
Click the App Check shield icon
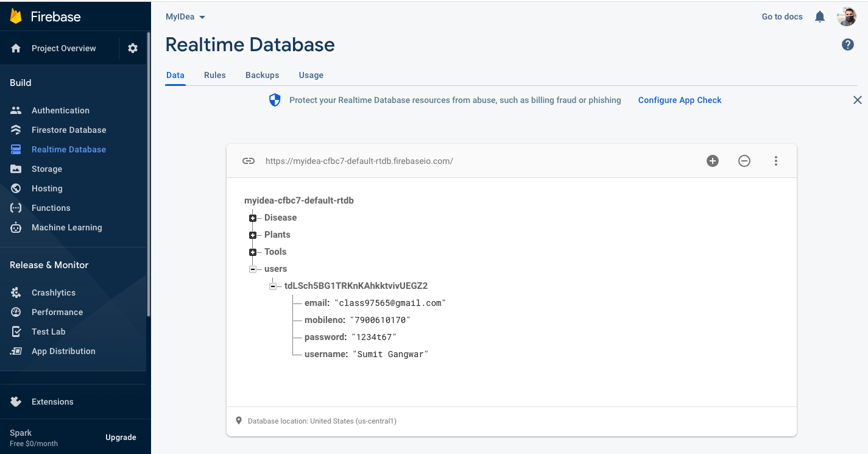[x=275, y=100]
